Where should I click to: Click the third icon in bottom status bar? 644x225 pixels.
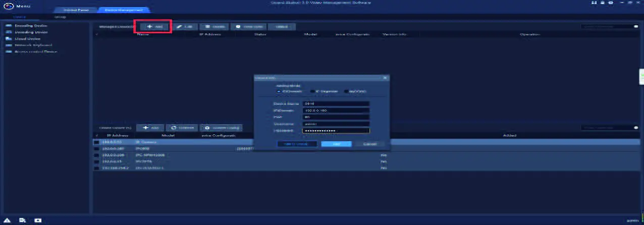pos(37,220)
